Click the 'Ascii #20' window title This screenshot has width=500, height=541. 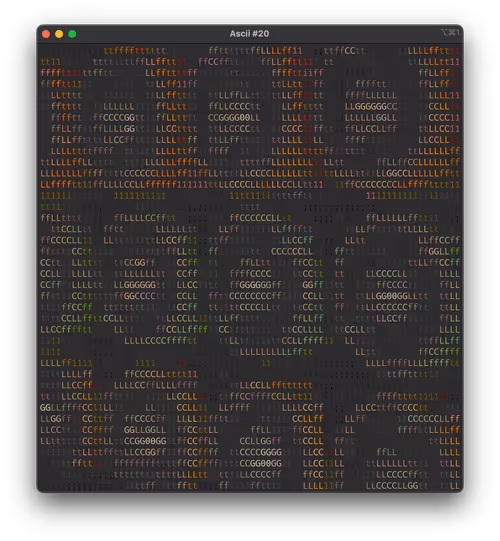pyautogui.click(x=249, y=34)
